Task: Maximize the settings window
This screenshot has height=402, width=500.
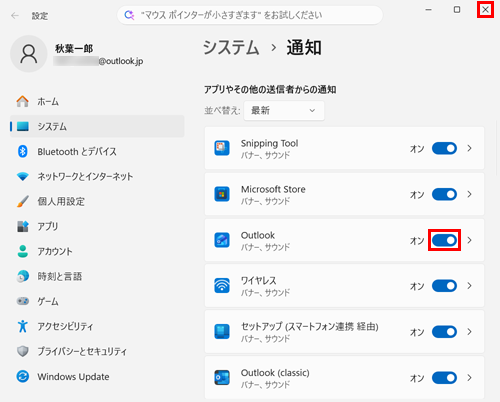Action: pos(457,10)
